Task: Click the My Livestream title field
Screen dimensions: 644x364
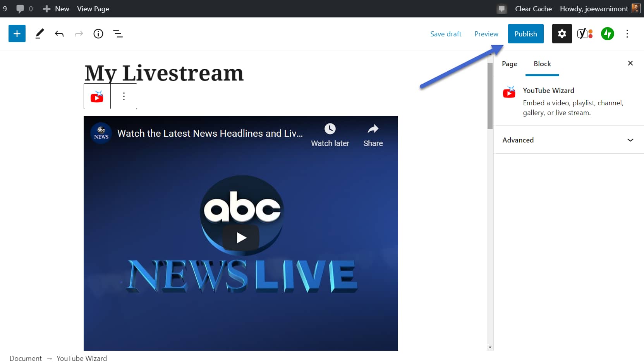Action: point(164,73)
